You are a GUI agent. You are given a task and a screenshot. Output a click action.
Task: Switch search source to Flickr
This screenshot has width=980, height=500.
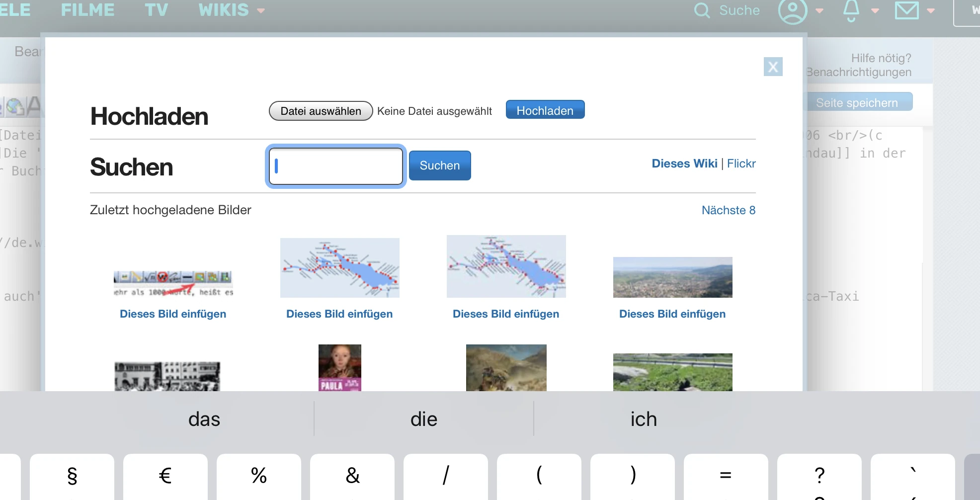(741, 164)
